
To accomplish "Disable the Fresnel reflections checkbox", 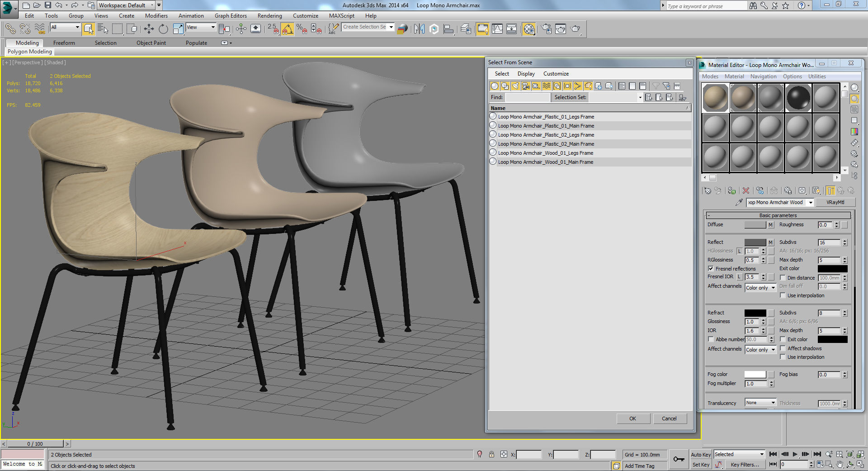I will coord(711,268).
